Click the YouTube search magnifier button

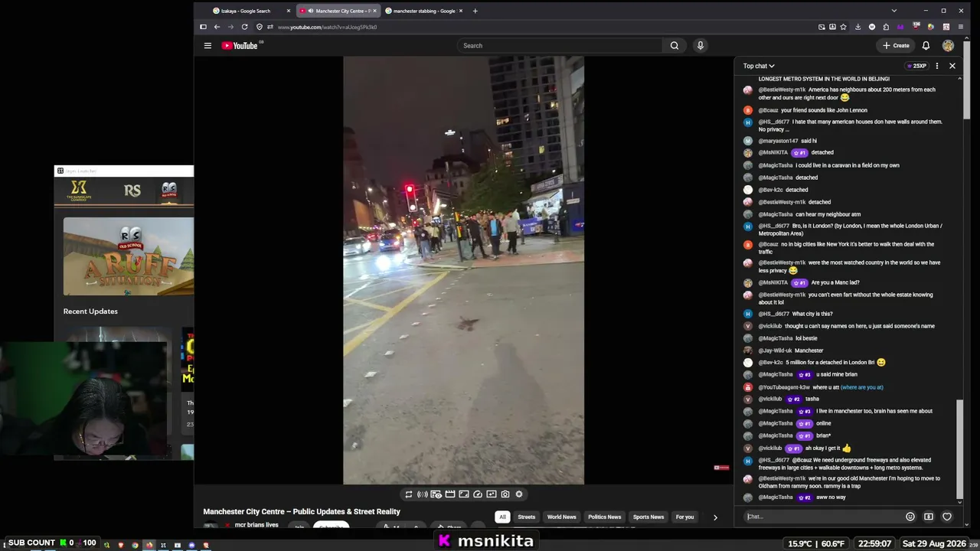coord(675,45)
